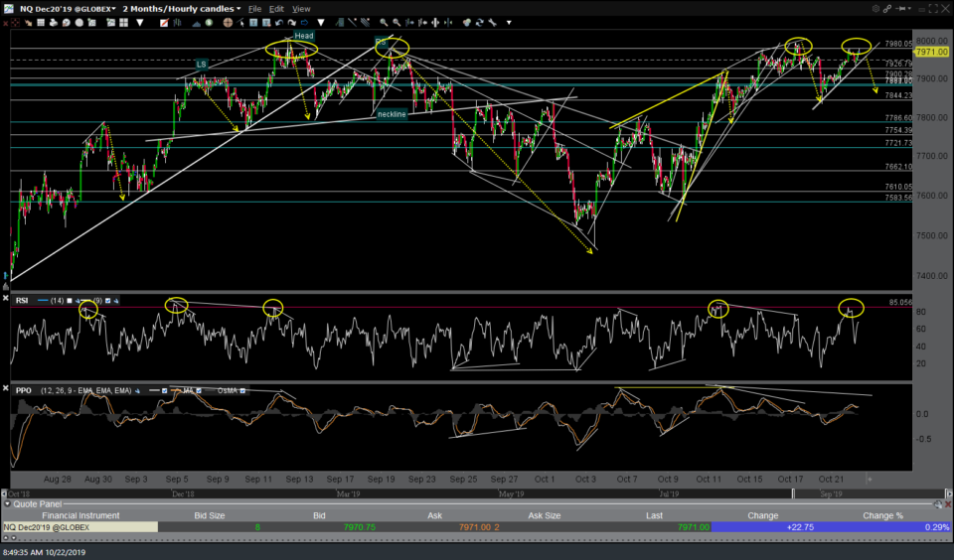
Task: Click the yellow 7971.00 current price label
Action: pos(931,53)
